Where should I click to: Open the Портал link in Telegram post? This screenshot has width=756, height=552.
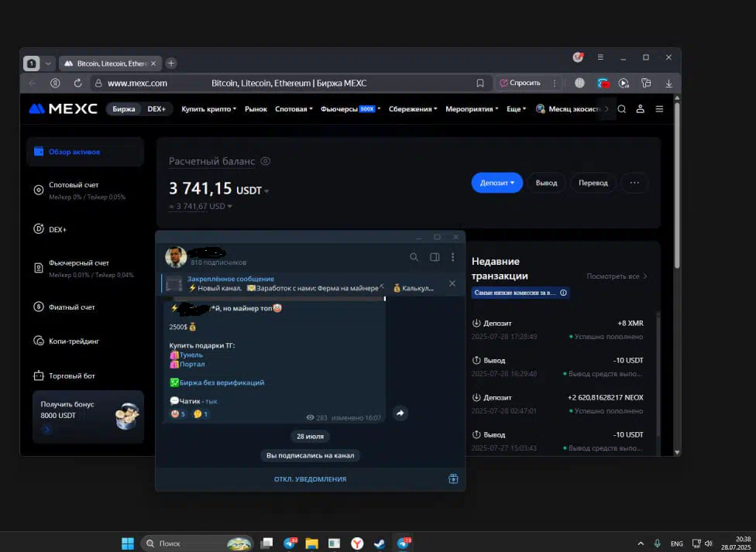pyautogui.click(x=192, y=364)
